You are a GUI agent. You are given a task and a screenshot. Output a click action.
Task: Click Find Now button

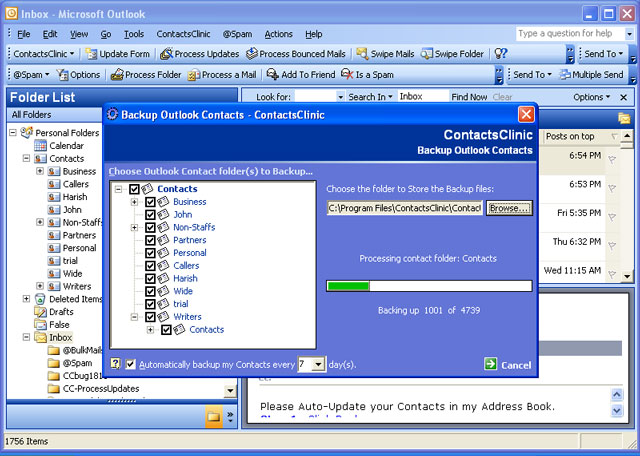[x=469, y=97]
